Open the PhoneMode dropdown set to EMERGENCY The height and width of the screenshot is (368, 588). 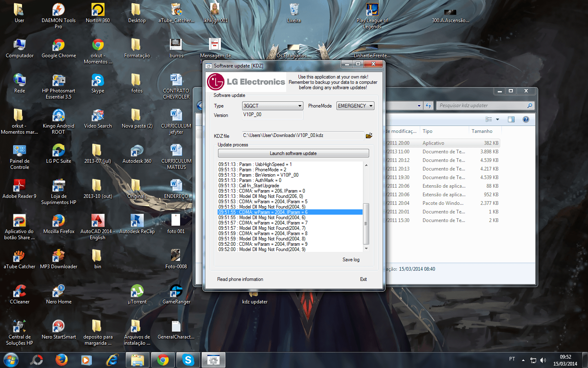(355, 106)
